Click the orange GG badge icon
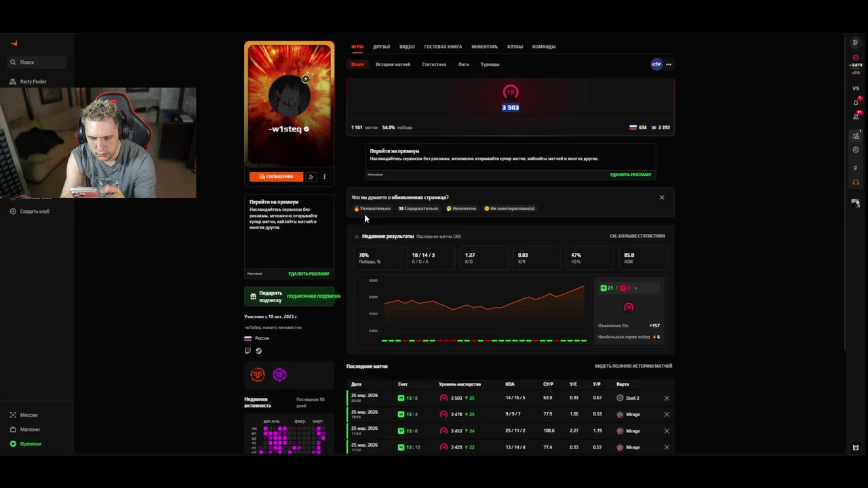 258,374
